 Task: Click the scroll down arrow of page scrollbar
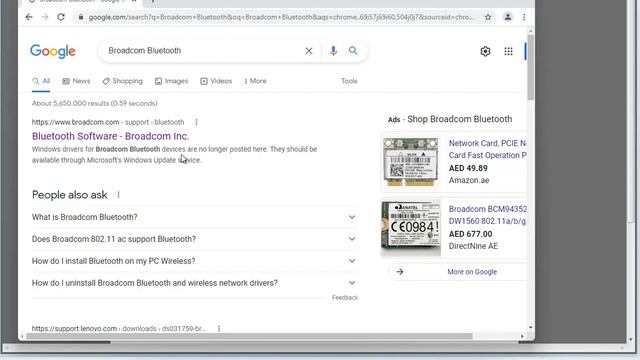coord(530,327)
